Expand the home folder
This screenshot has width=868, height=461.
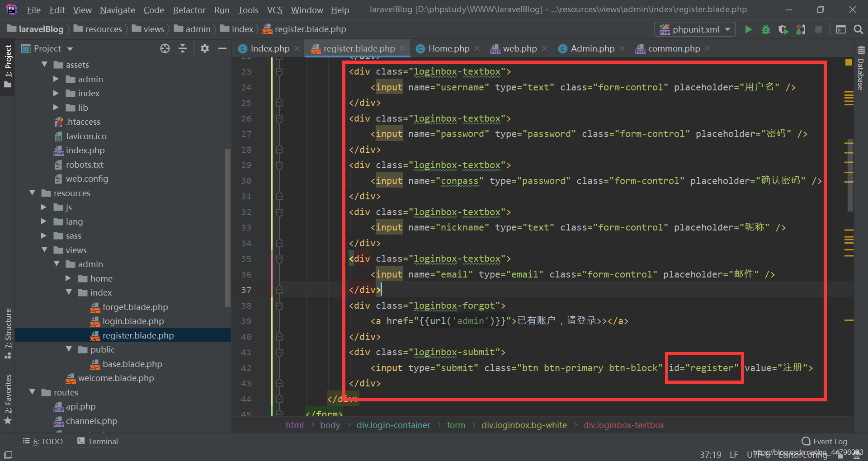[x=68, y=278]
